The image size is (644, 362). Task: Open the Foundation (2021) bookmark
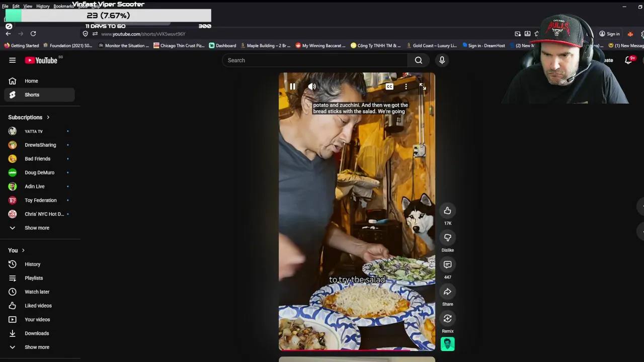(67, 46)
